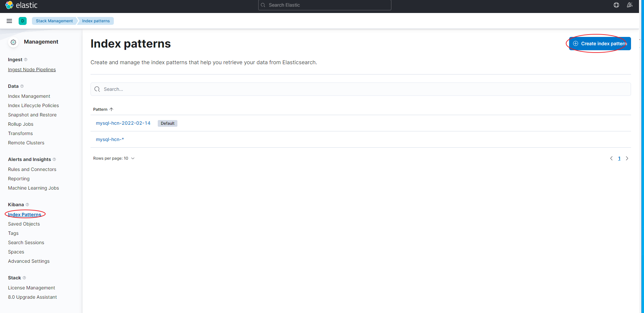Open the space selector D avatar
The width and height of the screenshot is (644, 313).
(23, 21)
